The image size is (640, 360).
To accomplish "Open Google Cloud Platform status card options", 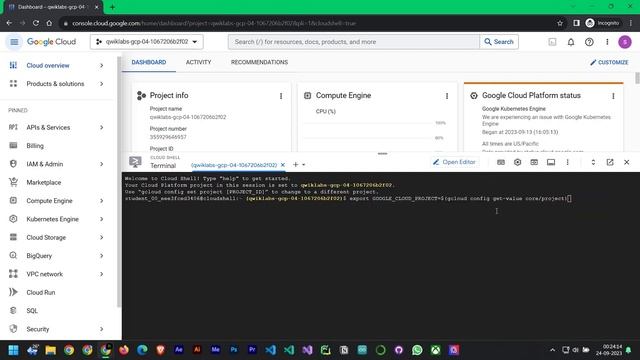I will point(613,96).
